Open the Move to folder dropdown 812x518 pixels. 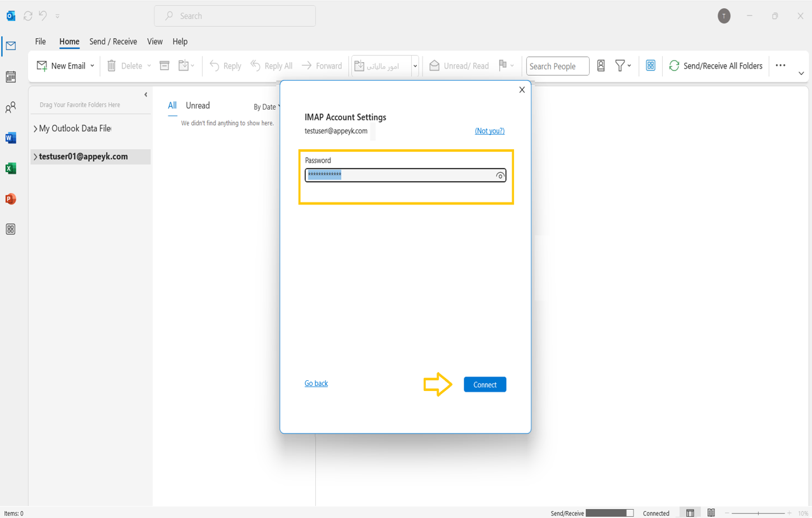186,66
